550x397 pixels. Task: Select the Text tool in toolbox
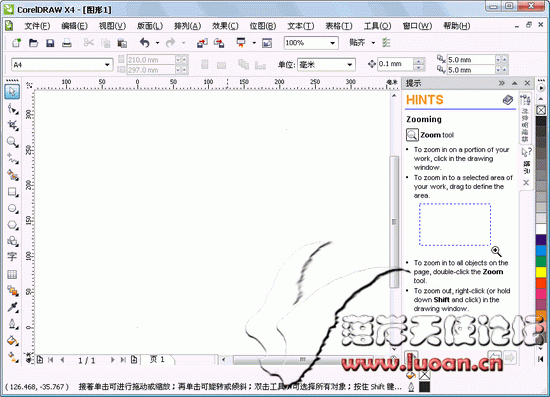(12, 257)
